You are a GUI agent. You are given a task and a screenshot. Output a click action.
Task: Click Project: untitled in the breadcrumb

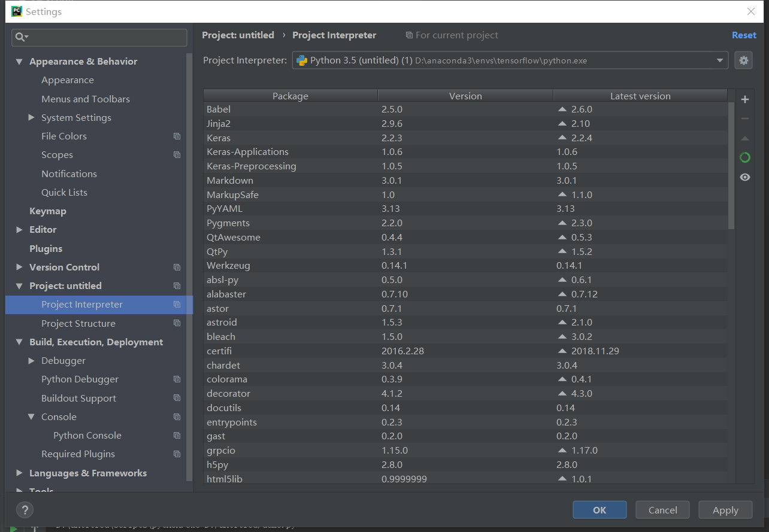(238, 35)
